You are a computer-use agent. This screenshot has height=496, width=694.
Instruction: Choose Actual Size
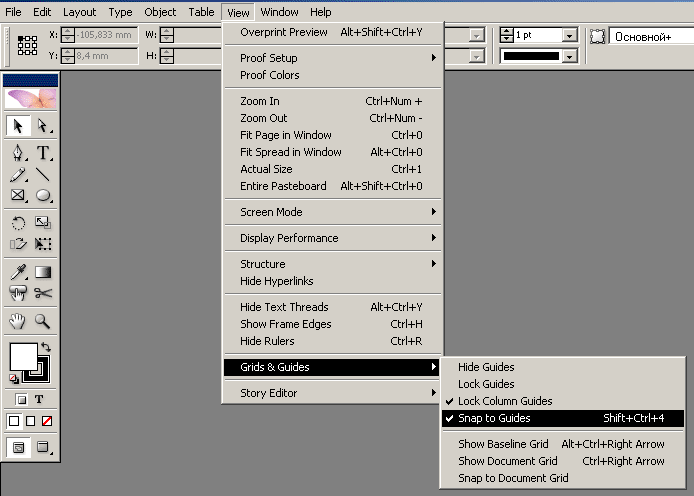[332, 169]
